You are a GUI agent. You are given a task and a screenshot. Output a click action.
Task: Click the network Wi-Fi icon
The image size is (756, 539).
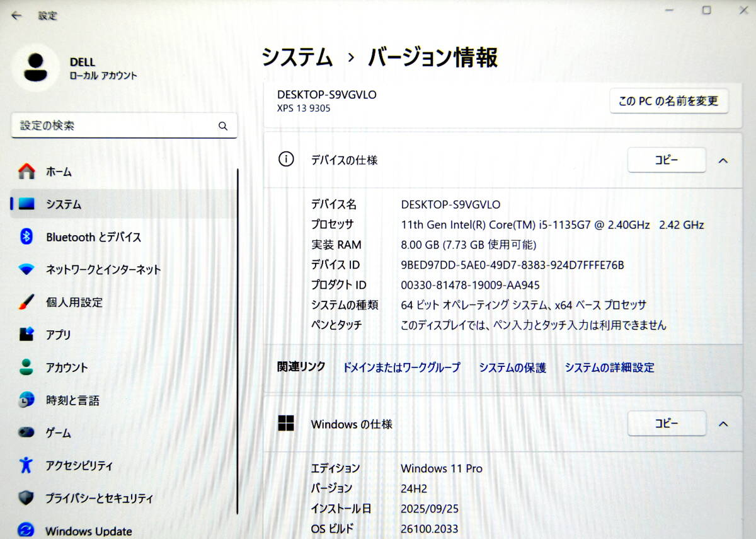(26, 270)
